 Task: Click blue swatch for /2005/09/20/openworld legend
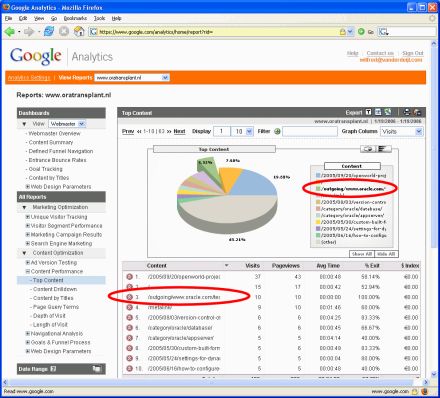tap(318, 175)
